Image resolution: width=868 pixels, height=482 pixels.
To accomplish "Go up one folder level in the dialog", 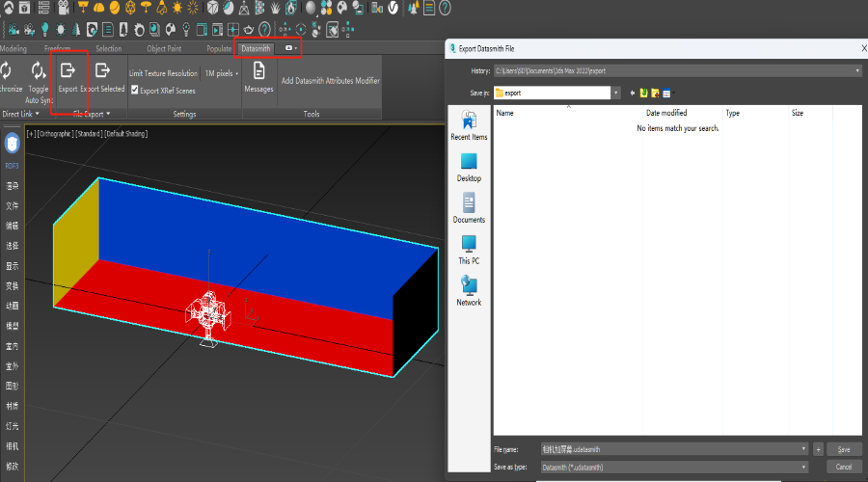I will tap(644, 93).
